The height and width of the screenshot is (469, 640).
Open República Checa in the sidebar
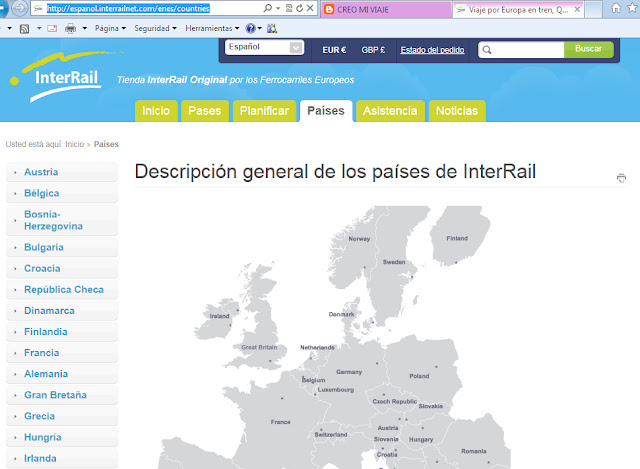62,289
